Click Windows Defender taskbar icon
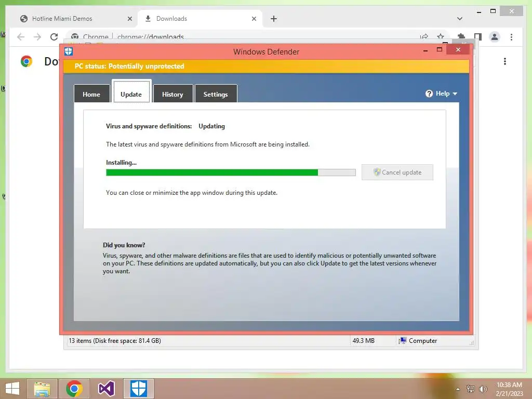 tap(138, 389)
